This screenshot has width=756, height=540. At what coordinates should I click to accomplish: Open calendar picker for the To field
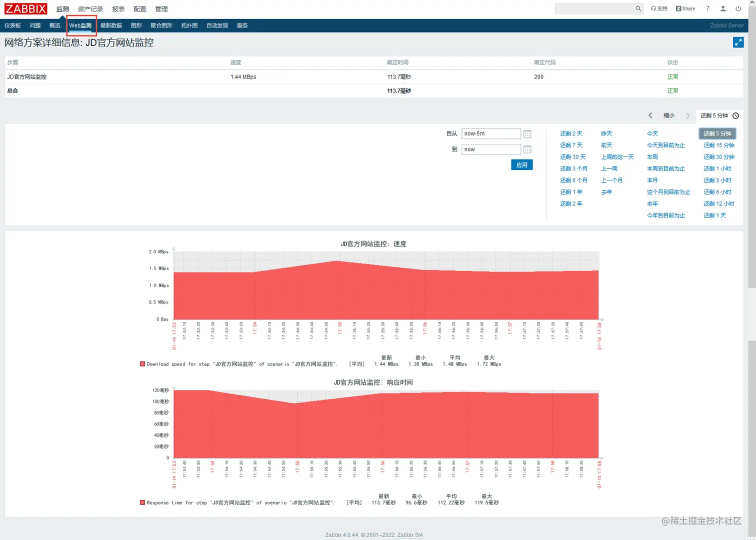[x=527, y=149]
